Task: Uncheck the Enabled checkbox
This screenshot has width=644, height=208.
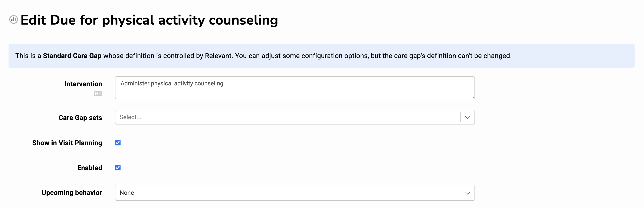Action: click(118, 168)
